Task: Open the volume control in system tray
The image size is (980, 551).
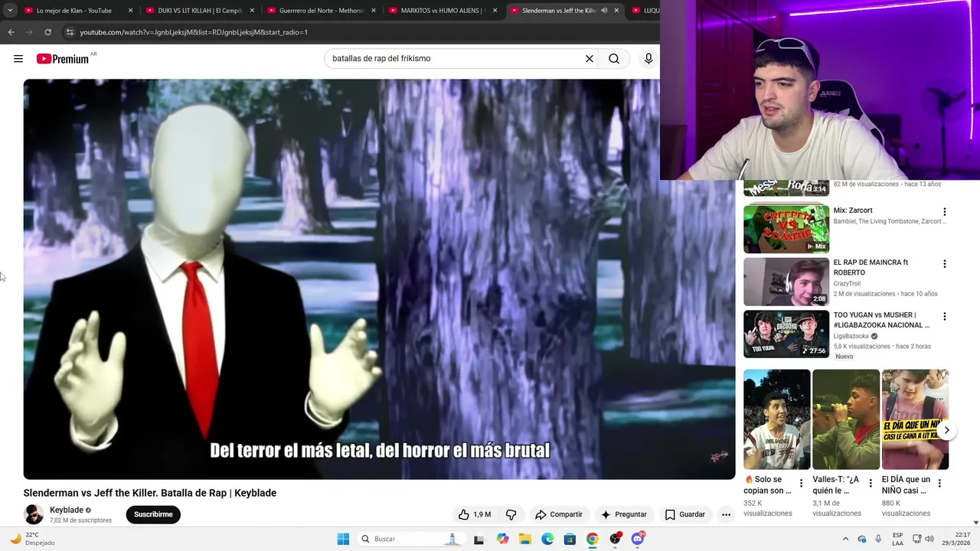Action: [929, 539]
